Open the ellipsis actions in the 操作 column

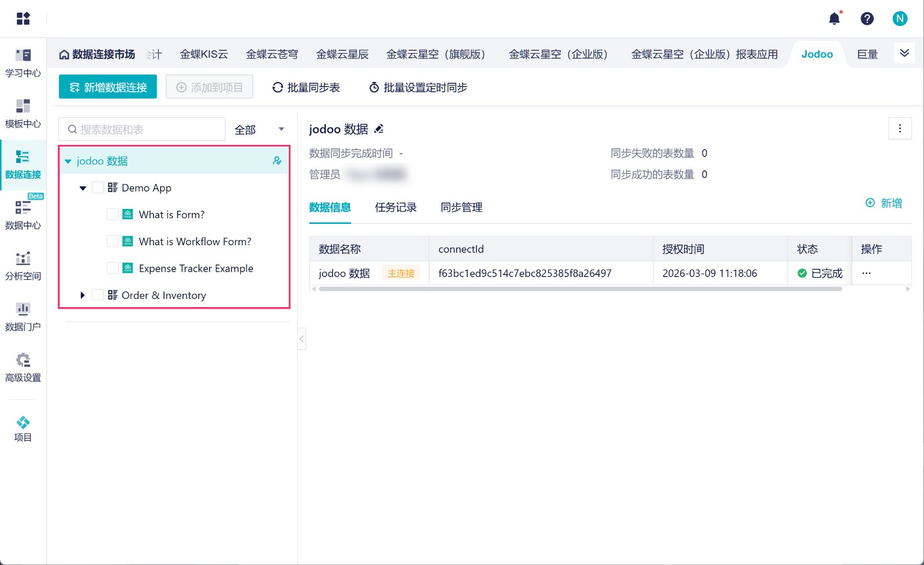click(866, 273)
